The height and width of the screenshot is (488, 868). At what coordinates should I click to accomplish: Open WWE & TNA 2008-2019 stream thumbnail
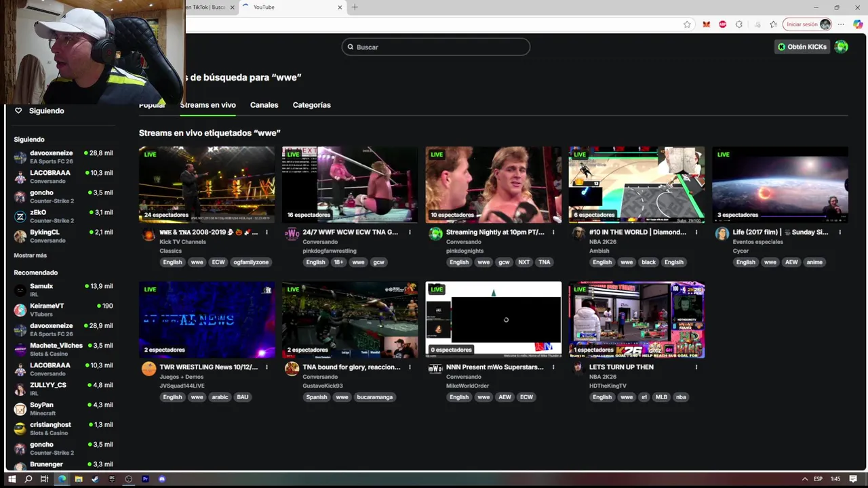pyautogui.click(x=207, y=185)
